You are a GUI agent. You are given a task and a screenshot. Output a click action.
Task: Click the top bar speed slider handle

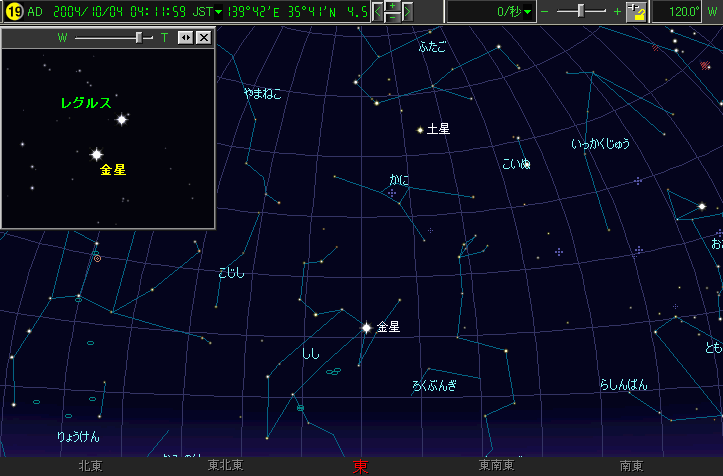581,11
